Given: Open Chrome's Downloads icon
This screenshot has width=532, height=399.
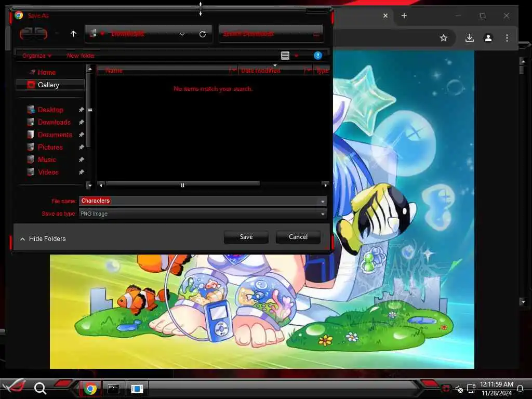Looking at the screenshot, I should [470, 38].
